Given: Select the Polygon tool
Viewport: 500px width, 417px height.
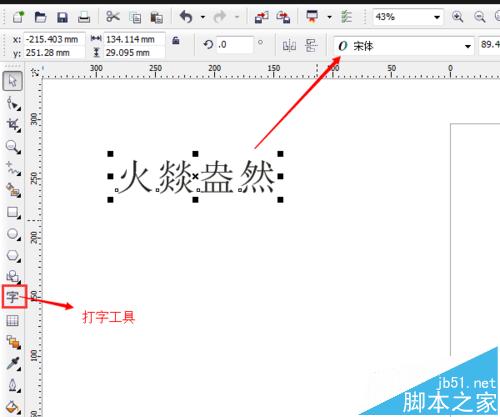Looking at the screenshot, I should [13, 256].
